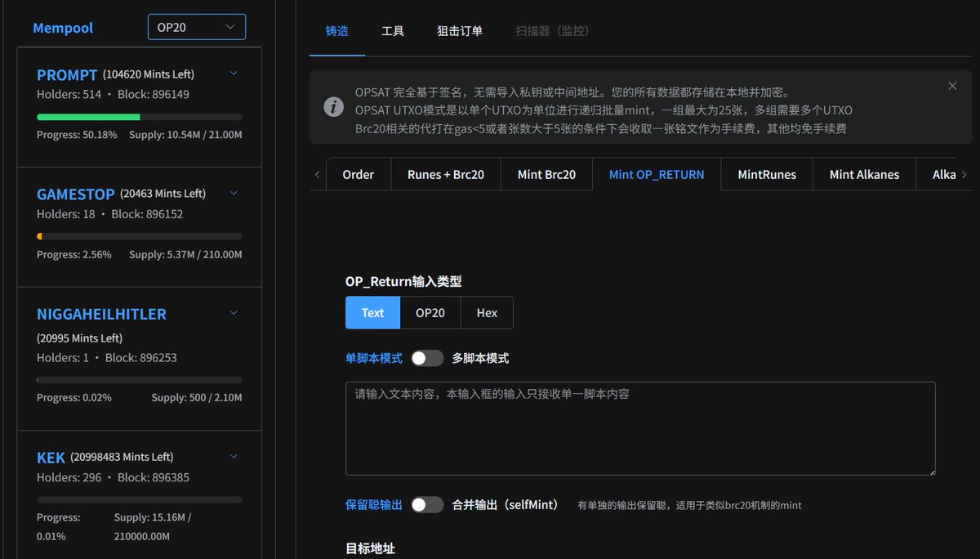The height and width of the screenshot is (559, 980).
Task: Click the PROMPT progress bar
Action: pyautogui.click(x=140, y=117)
